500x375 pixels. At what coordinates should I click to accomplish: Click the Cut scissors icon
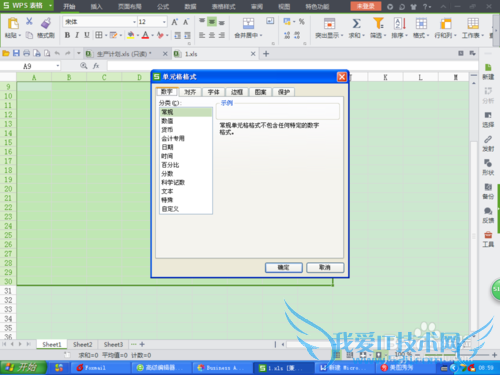click(x=29, y=22)
